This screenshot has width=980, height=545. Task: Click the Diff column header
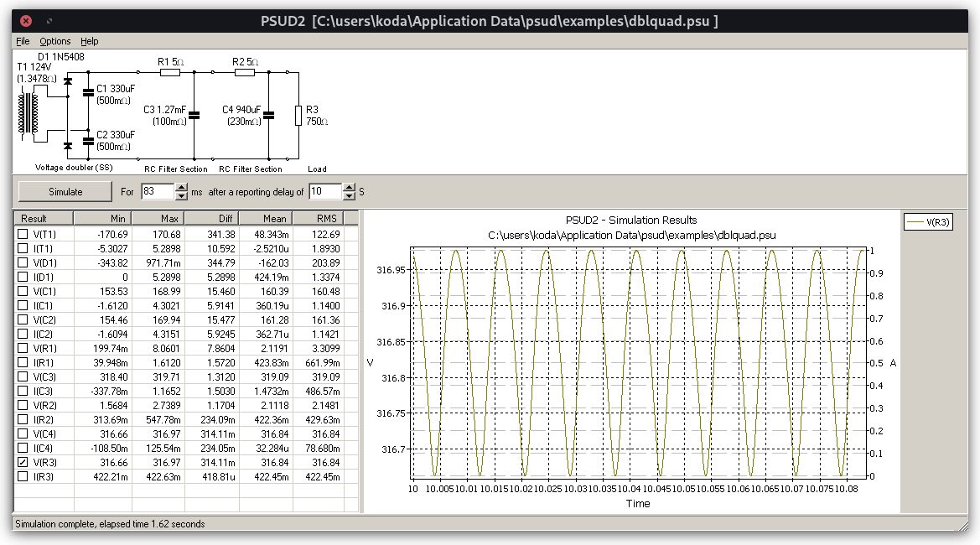click(212, 218)
